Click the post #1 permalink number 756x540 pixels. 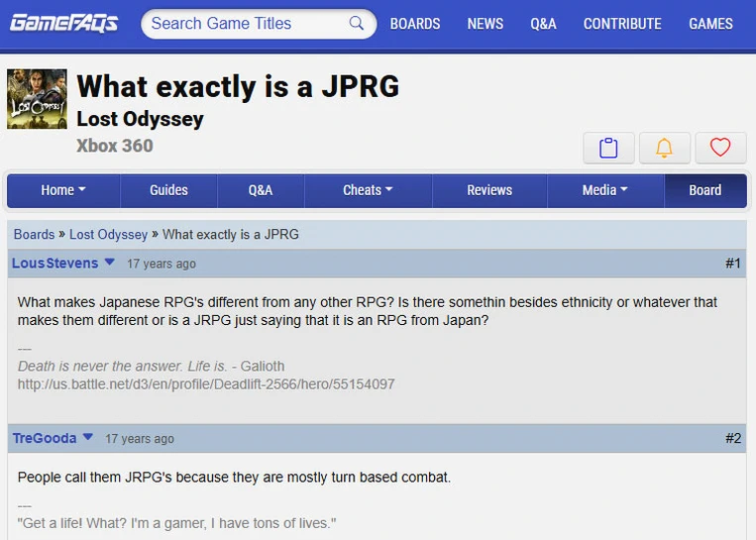pyautogui.click(x=732, y=264)
